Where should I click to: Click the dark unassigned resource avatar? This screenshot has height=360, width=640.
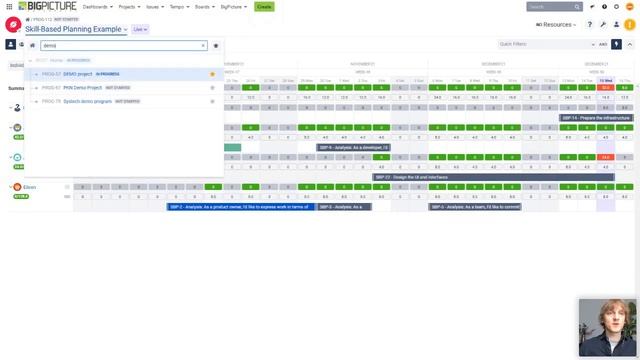pyautogui.click(x=17, y=108)
